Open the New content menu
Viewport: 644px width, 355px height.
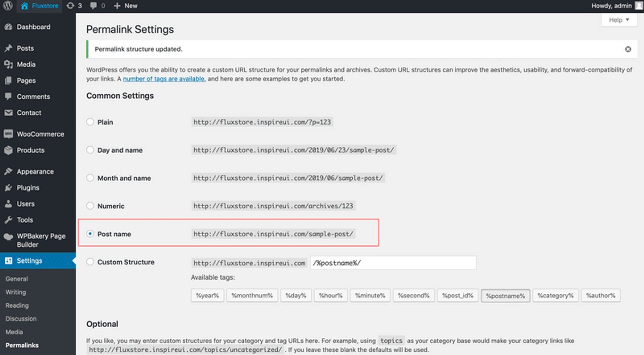pos(126,6)
